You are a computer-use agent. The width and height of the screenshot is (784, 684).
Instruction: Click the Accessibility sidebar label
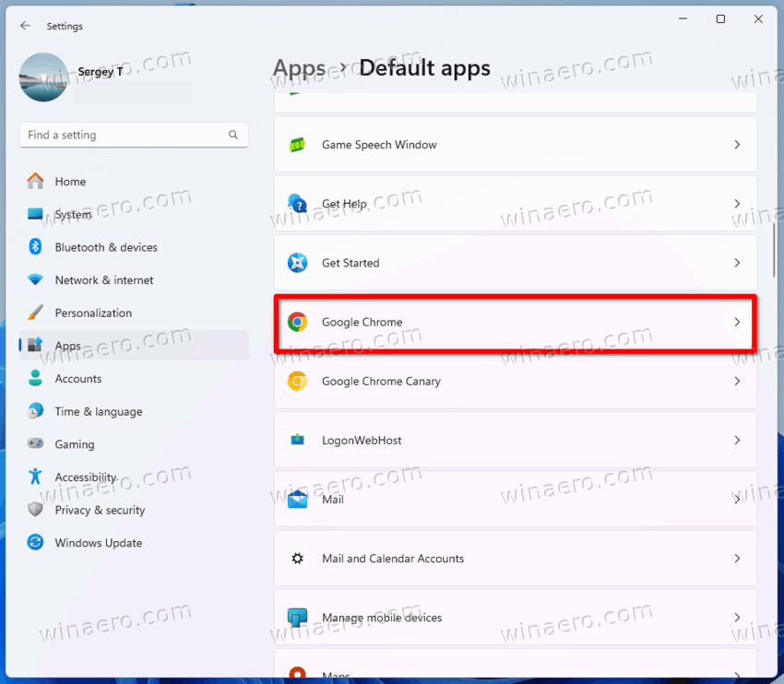pyautogui.click(x=86, y=477)
